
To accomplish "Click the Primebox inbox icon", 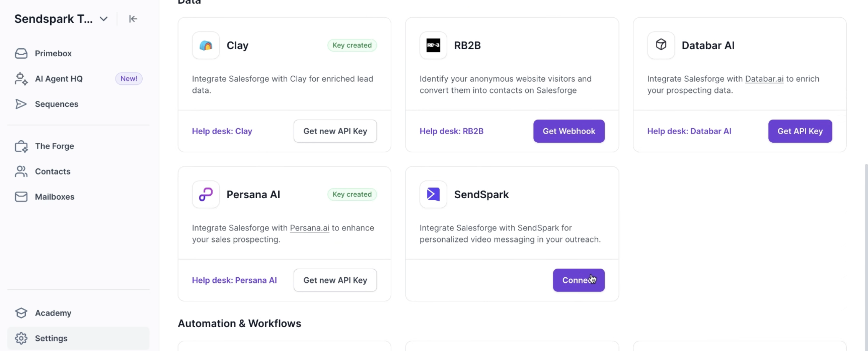I will pyautogui.click(x=21, y=53).
